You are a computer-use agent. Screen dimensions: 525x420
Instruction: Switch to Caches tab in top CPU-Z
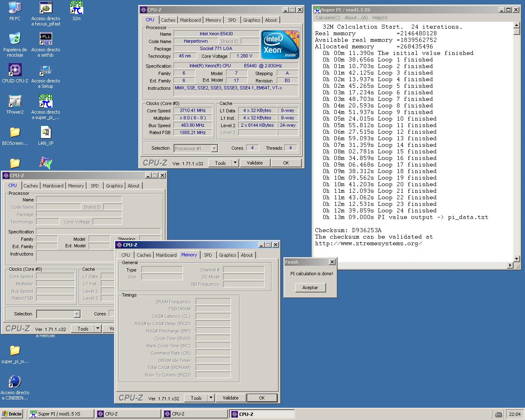pyautogui.click(x=168, y=20)
